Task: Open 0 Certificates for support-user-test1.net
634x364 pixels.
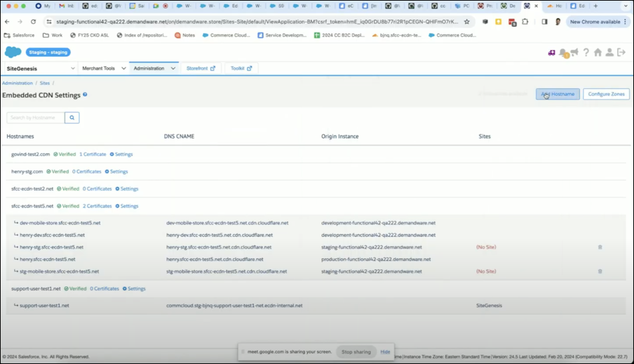Action: (x=104, y=289)
